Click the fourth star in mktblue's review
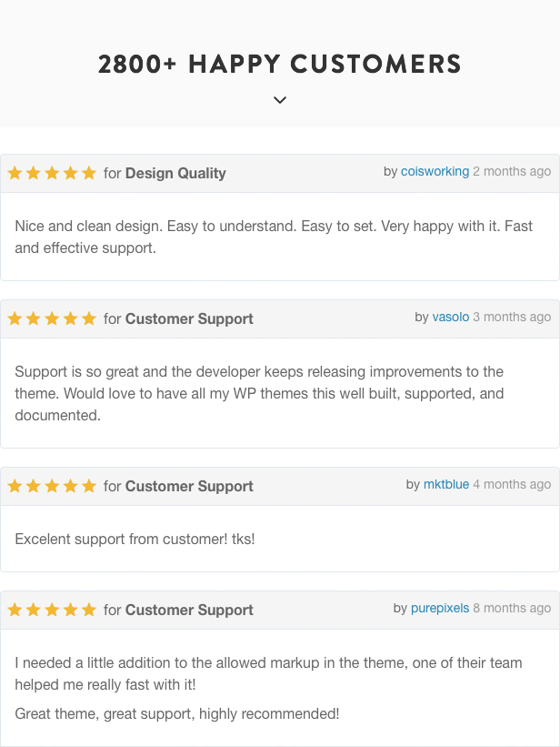The image size is (560, 747). [71, 486]
